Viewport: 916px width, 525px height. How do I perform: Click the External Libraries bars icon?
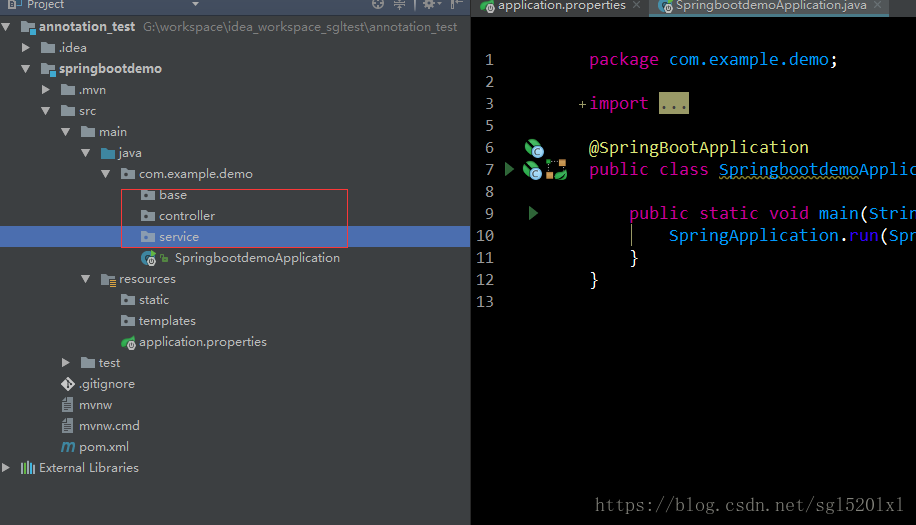coord(27,468)
